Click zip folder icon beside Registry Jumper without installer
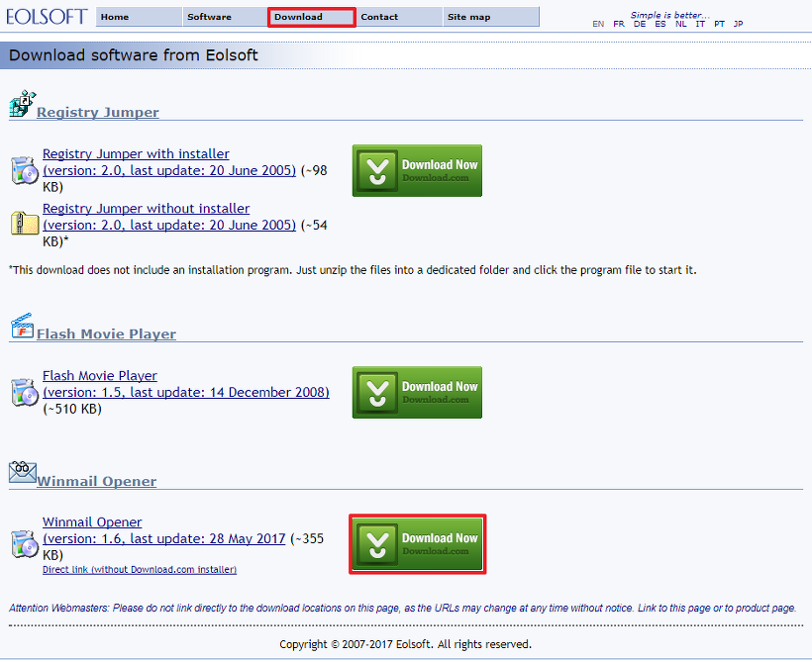Viewport: 812px width, 662px height. coord(25,224)
